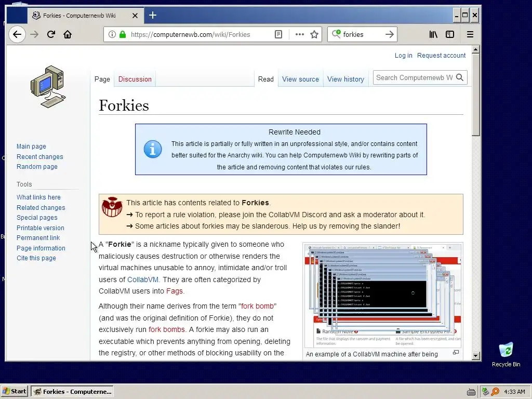
Task: Open the Discussion tab
Action: (135, 79)
